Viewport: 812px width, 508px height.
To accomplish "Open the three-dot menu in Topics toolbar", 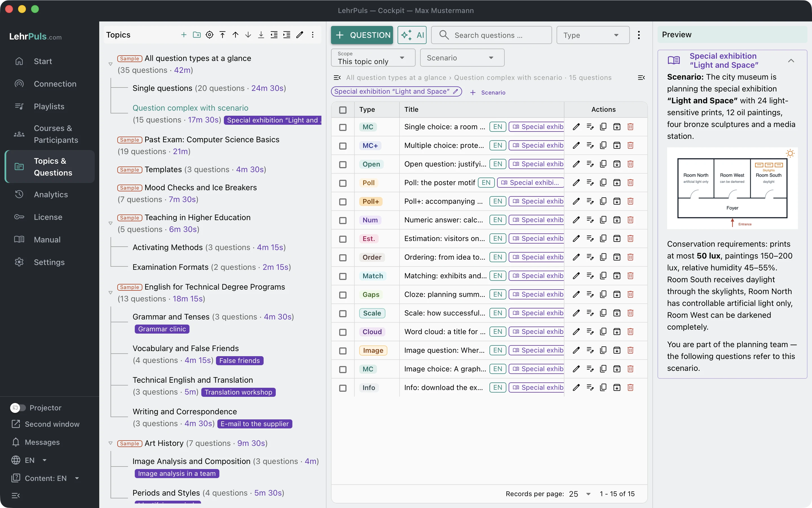I will point(312,35).
